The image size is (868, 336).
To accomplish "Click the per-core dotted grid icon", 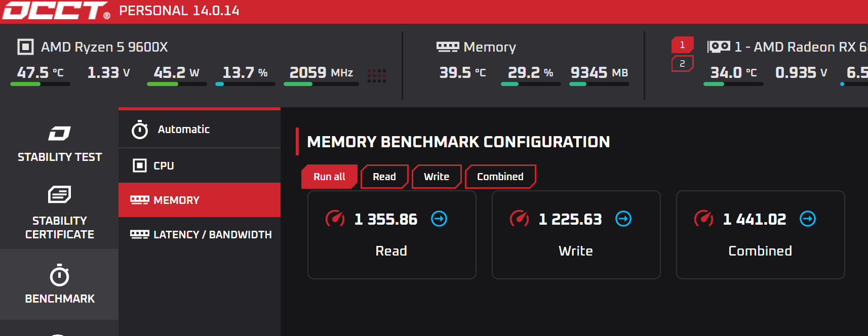I will [x=377, y=76].
